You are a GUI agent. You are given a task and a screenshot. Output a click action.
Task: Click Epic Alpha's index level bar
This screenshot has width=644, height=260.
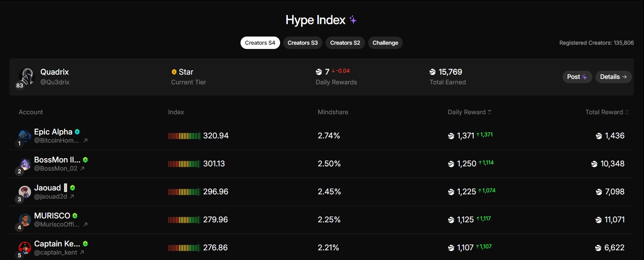click(184, 136)
